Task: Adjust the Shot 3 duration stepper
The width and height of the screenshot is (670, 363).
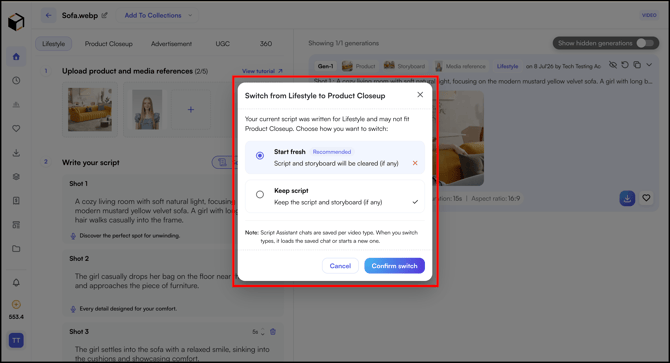Action: (263, 332)
